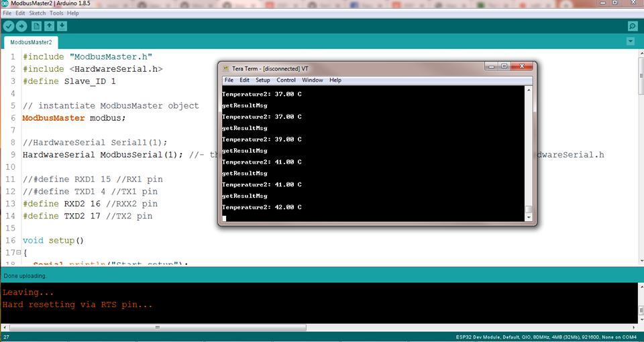Open Tera Term Edit menu

point(244,80)
